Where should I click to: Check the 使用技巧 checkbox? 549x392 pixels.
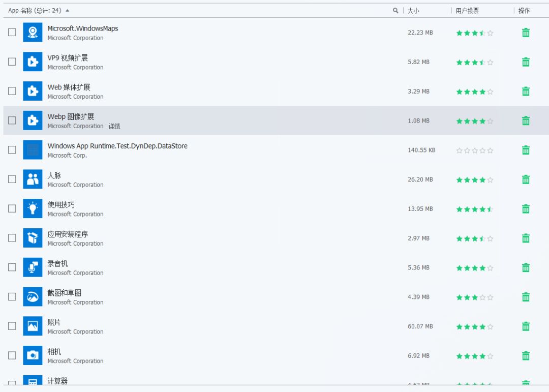point(12,209)
